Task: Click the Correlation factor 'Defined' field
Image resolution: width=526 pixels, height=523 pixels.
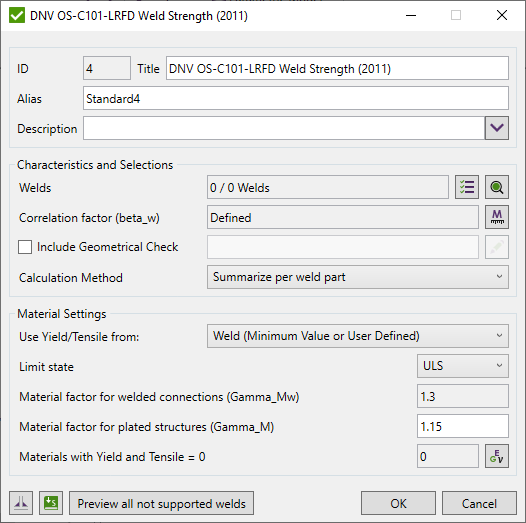Action: pos(343,217)
